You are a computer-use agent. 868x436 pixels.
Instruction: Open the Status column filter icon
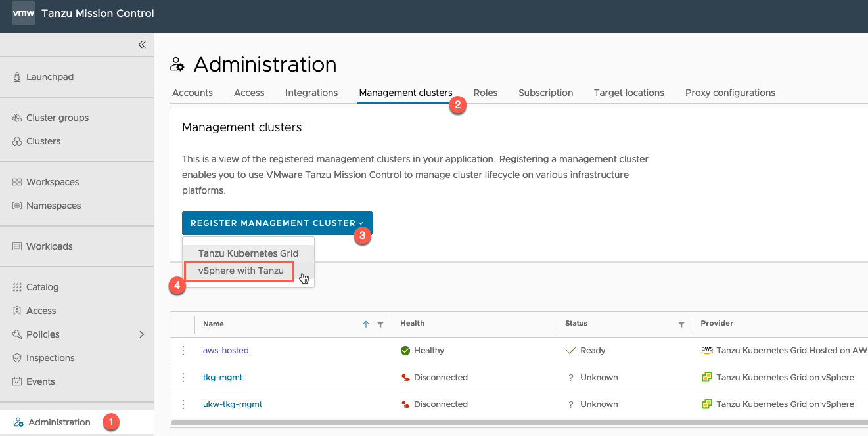(x=681, y=324)
